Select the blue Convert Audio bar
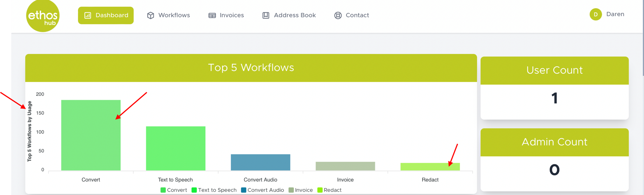The image size is (644, 195). (x=260, y=162)
